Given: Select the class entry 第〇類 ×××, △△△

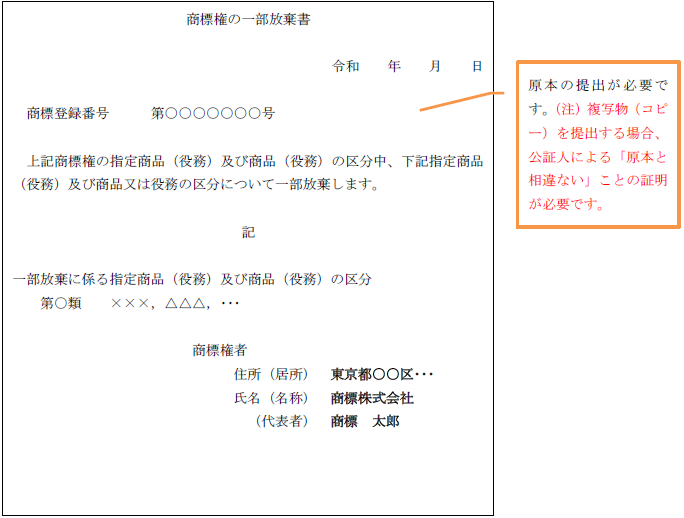Looking at the screenshot, I should (140, 303).
